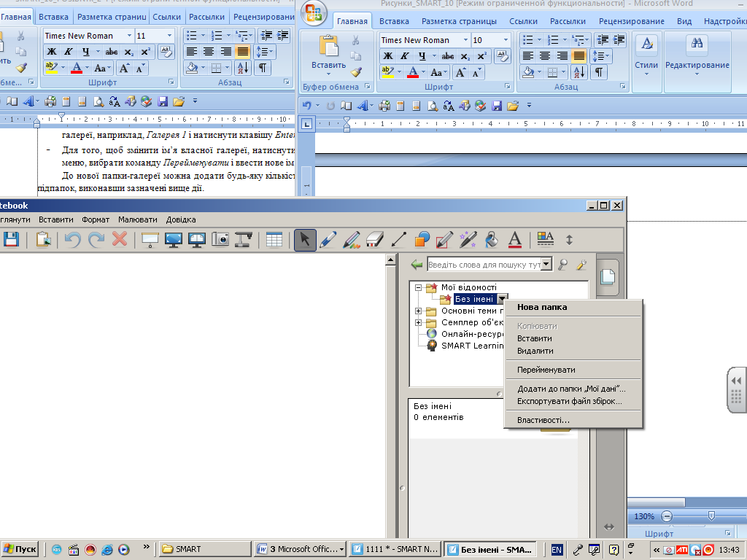Click the gallery search input field
The image size is (747, 560).
[x=484, y=264]
